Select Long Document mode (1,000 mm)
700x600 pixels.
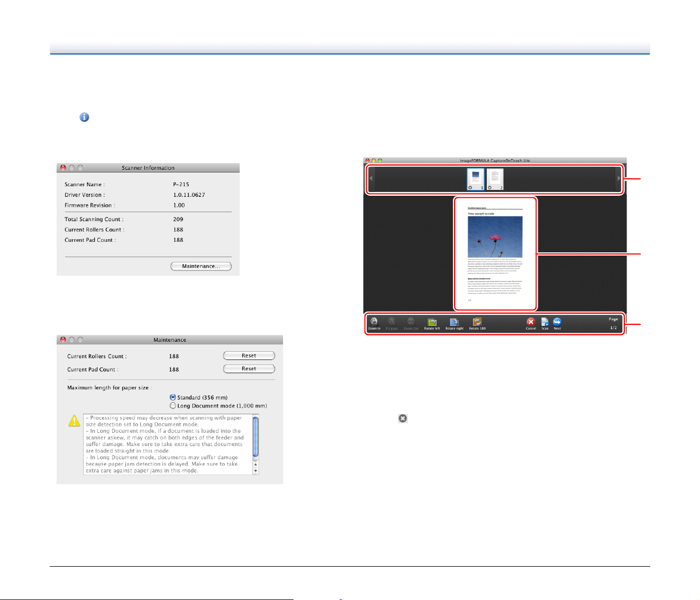pos(172,406)
